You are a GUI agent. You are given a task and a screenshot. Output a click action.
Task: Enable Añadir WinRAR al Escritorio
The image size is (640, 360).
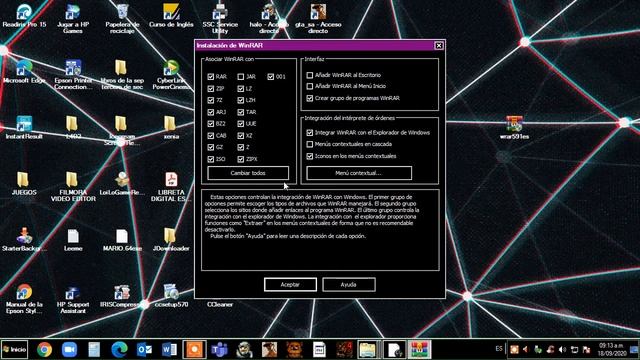310,75
